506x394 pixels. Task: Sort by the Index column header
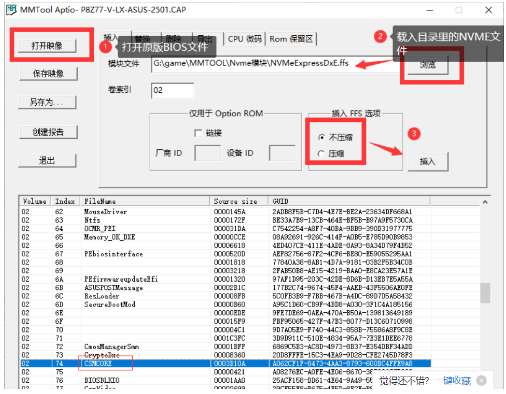pyautogui.click(x=65, y=201)
